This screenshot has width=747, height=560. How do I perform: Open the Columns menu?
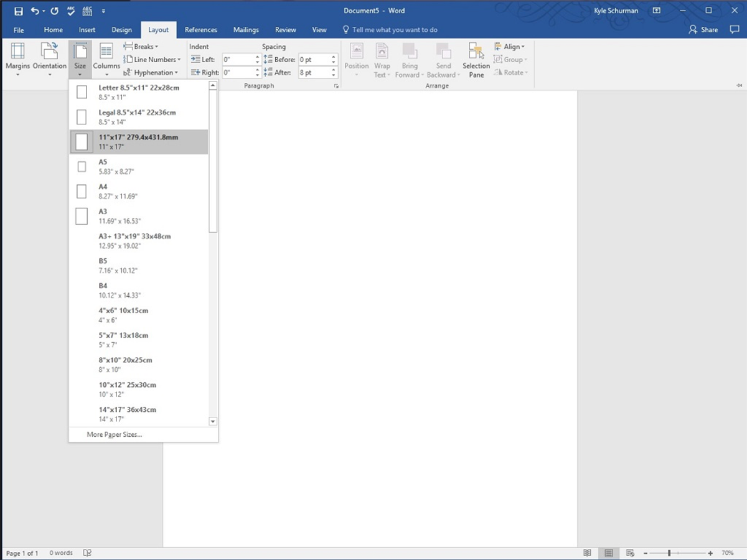click(x=106, y=59)
